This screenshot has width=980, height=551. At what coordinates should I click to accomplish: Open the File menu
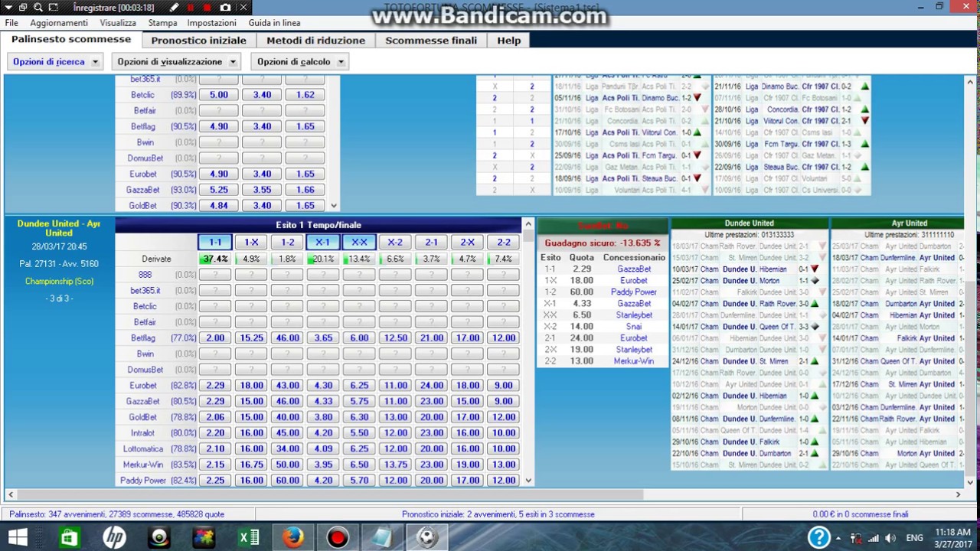(x=11, y=23)
